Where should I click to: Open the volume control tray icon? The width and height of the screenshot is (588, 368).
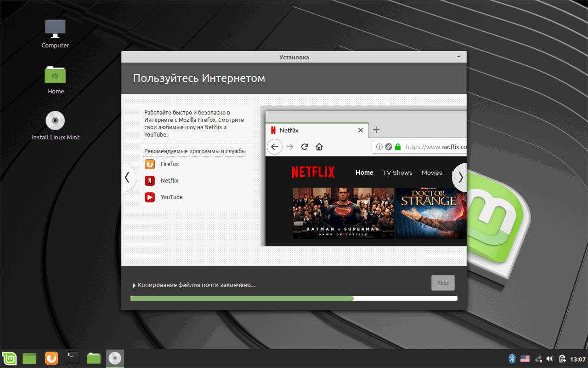[x=550, y=359]
